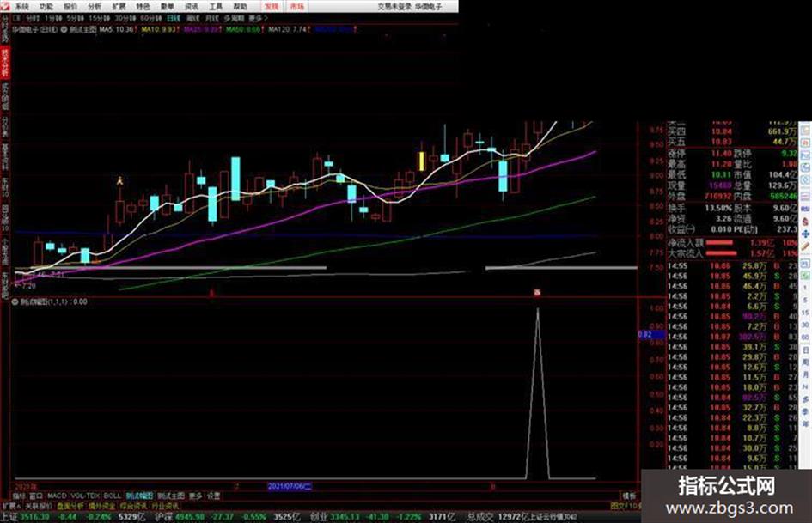The height and width of the screenshot is (523, 812).
Task: Select the 多周期 multi-period view
Action: tap(234, 18)
